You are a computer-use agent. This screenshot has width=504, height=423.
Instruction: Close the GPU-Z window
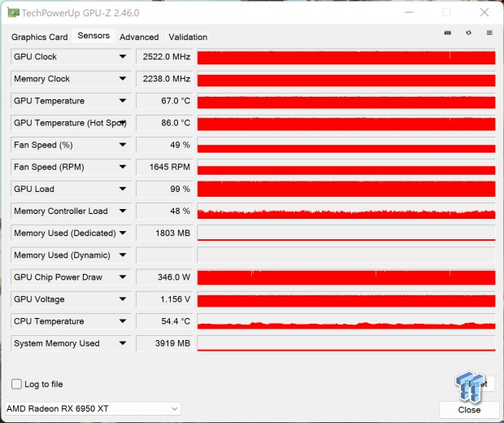click(x=484, y=12)
